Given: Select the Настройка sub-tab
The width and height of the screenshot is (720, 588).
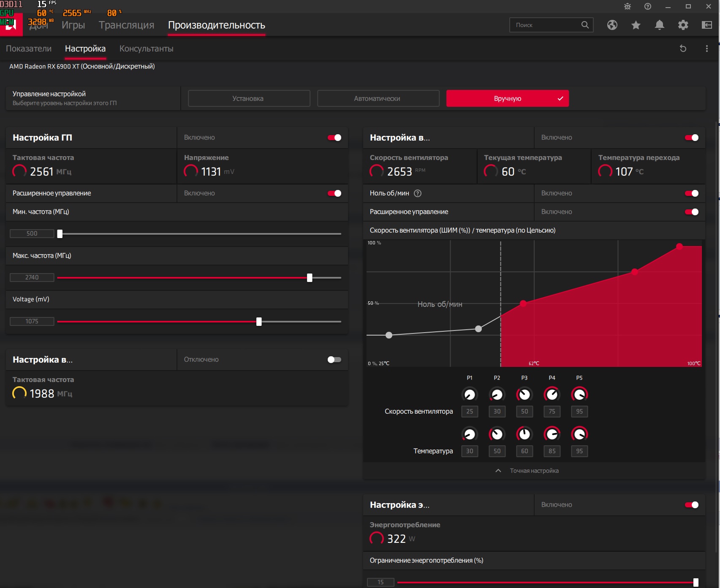Looking at the screenshot, I should pos(85,49).
